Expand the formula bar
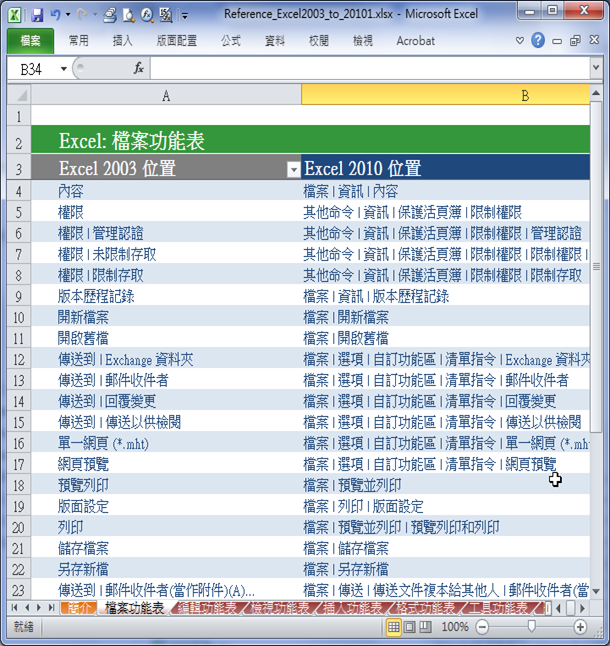 pos(596,67)
